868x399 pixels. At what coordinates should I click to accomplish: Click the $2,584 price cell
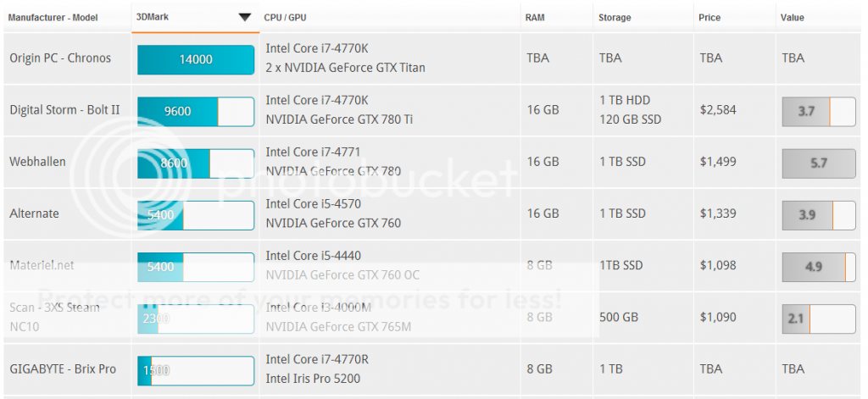[x=718, y=109]
